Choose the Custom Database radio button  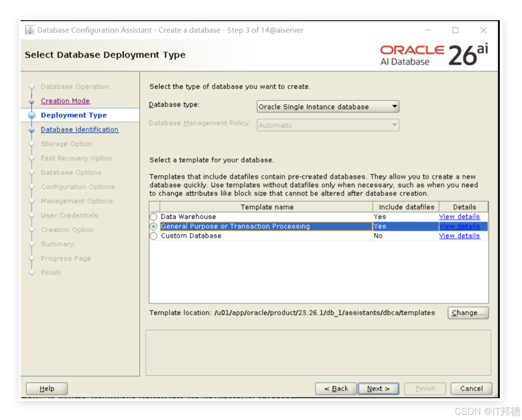tap(154, 236)
